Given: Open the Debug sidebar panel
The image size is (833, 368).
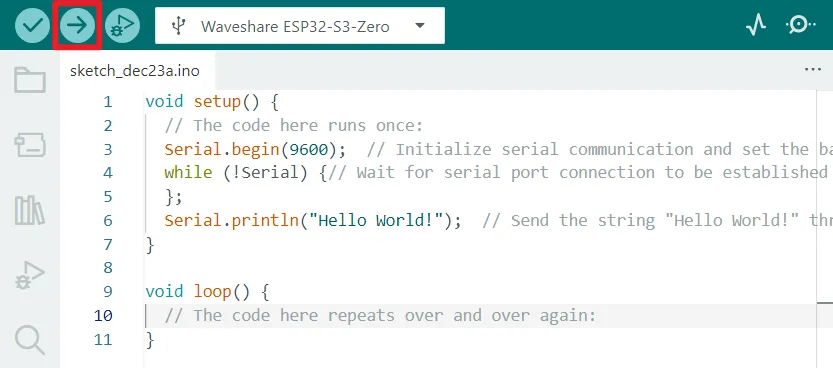Looking at the screenshot, I should click(x=30, y=275).
